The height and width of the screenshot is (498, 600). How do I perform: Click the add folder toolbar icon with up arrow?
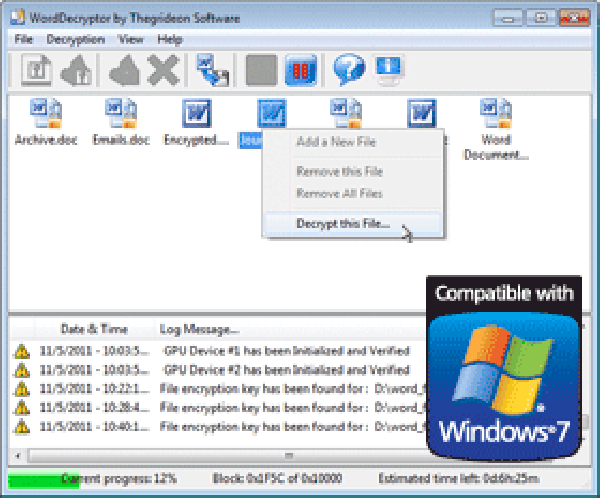77,70
